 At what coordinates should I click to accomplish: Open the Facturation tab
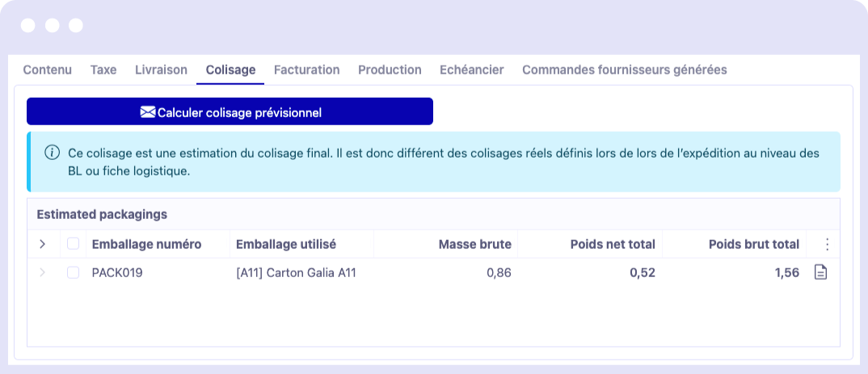(306, 70)
